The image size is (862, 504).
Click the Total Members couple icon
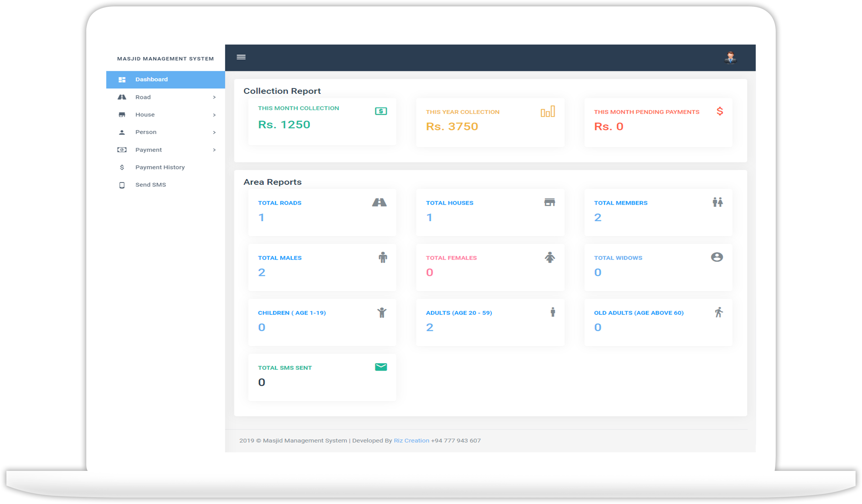(x=717, y=202)
